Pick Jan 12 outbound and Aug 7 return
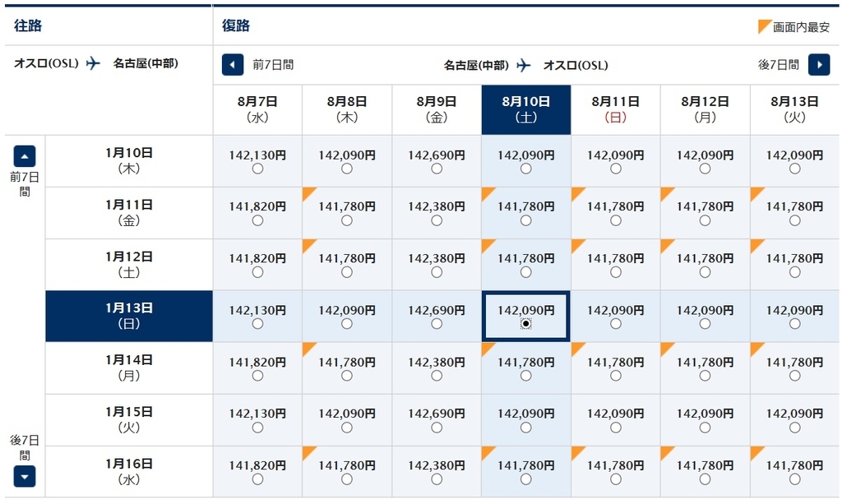842x504 pixels. tap(257, 272)
